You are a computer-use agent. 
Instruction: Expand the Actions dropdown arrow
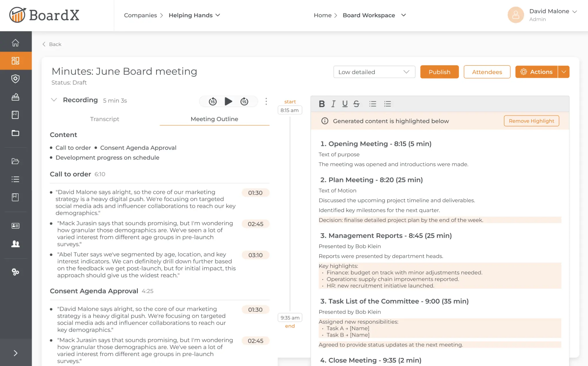click(564, 72)
